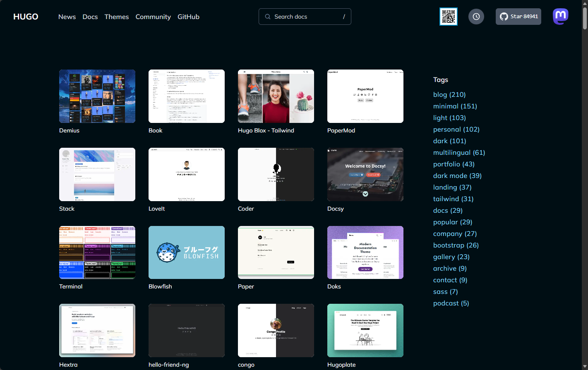
Task: Open the Community navigation link
Action: tap(153, 17)
